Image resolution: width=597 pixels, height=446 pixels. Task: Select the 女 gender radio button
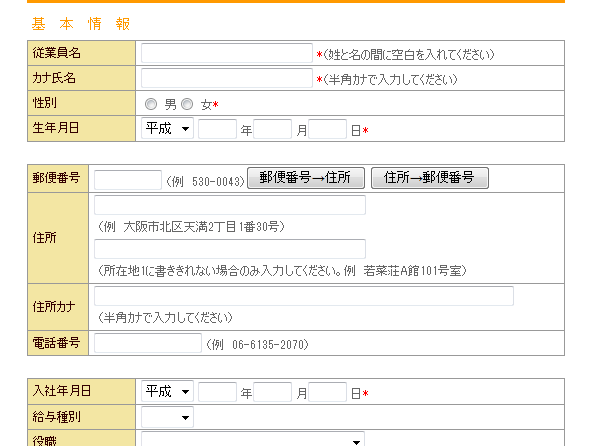[x=187, y=104]
